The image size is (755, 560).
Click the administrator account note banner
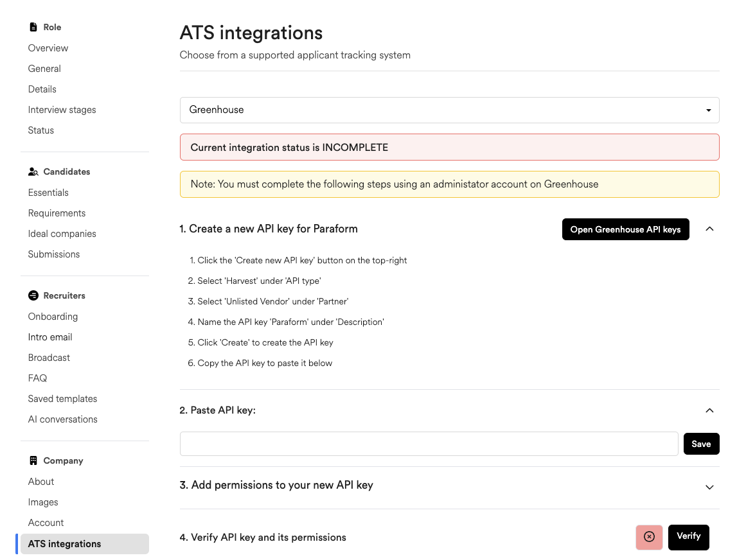(449, 184)
